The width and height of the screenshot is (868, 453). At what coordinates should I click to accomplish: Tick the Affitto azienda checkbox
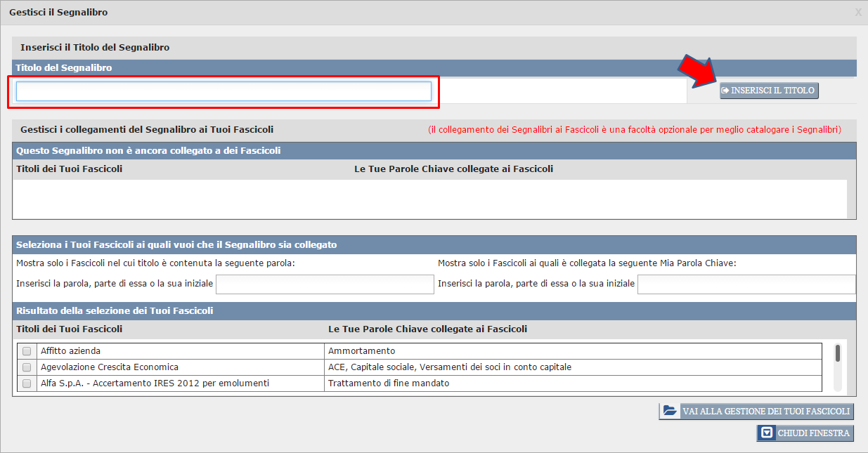tap(27, 351)
